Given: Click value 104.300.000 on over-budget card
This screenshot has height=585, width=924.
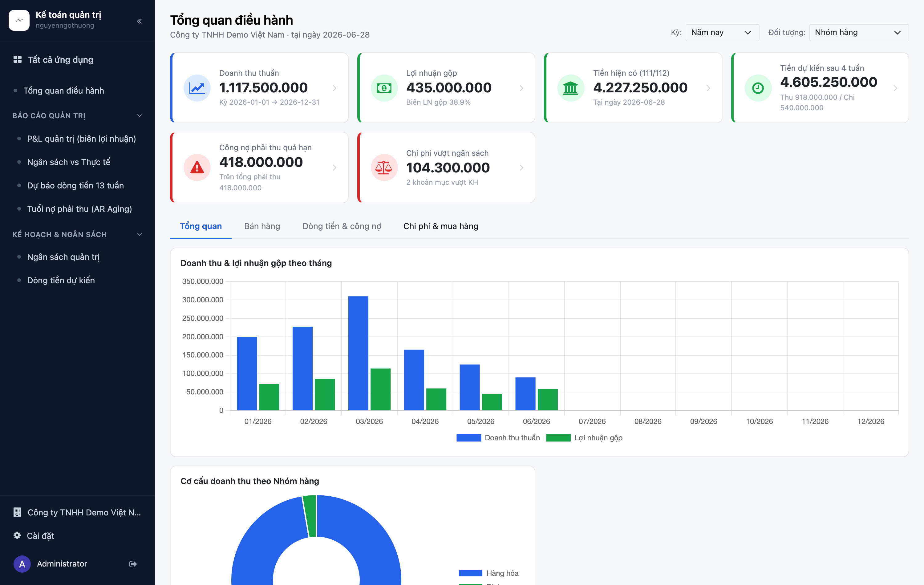Looking at the screenshot, I should 448,167.
